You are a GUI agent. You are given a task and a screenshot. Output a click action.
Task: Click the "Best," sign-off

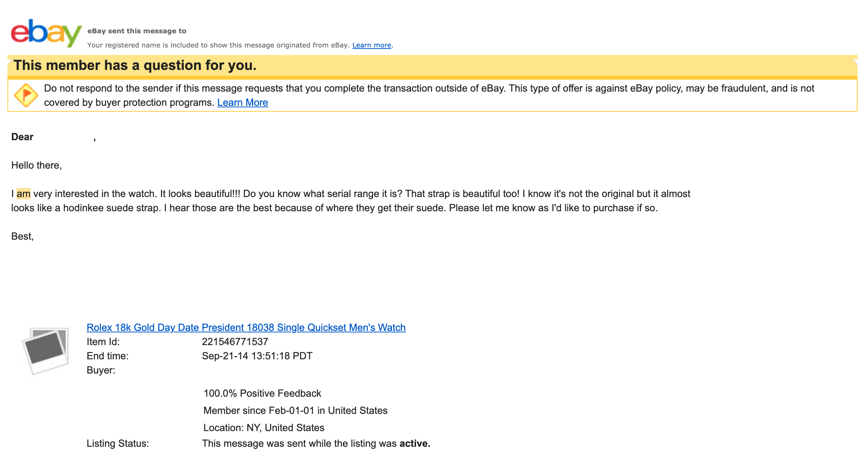click(x=22, y=236)
